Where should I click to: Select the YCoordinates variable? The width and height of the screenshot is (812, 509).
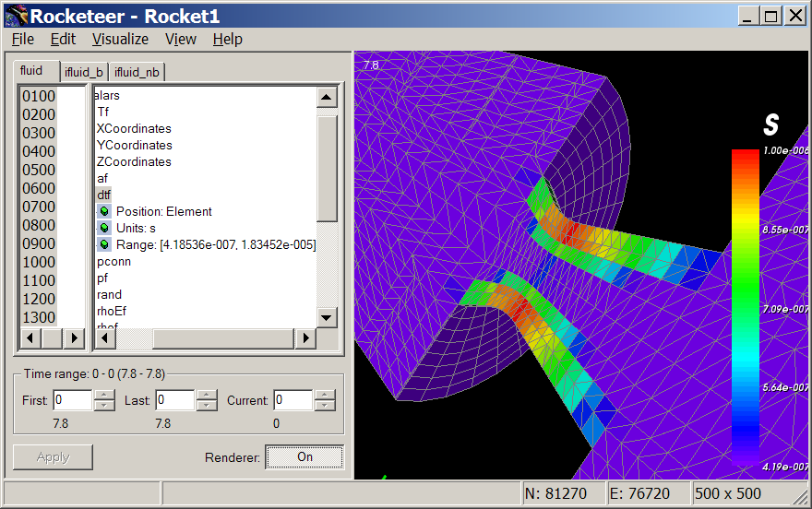point(135,145)
